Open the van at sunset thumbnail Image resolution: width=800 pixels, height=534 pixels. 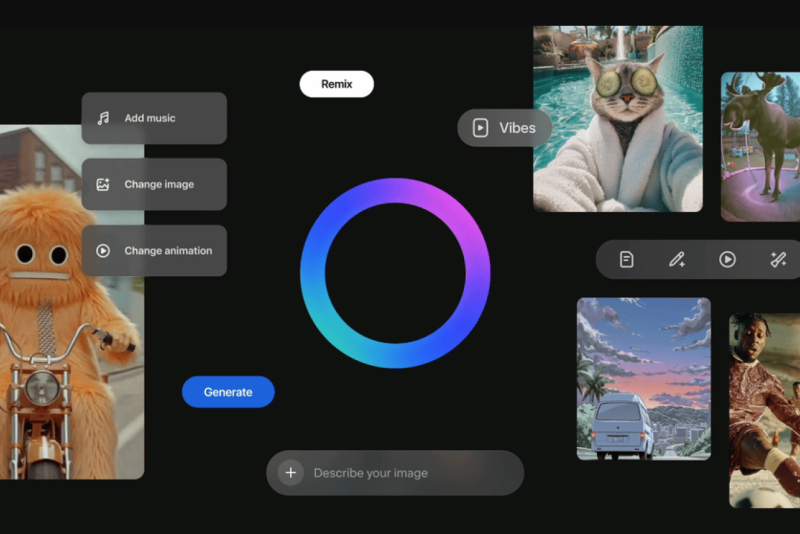643,378
